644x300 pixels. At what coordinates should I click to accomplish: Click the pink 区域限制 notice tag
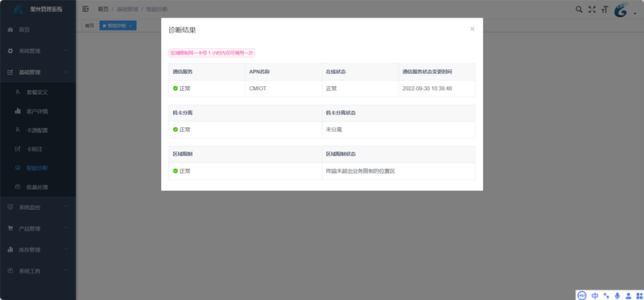pyautogui.click(x=212, y=53)
